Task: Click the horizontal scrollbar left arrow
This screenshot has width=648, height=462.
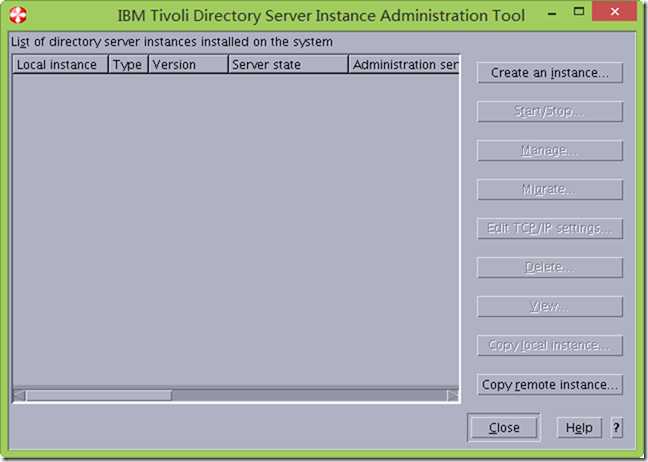Action: (x=19, y=395)
